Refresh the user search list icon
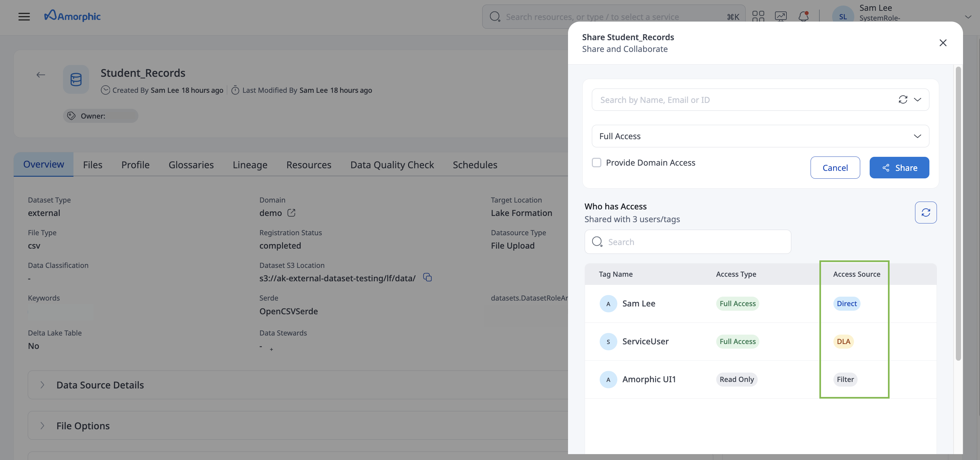The width and height of the screenshot is (980, 460). 903,100
